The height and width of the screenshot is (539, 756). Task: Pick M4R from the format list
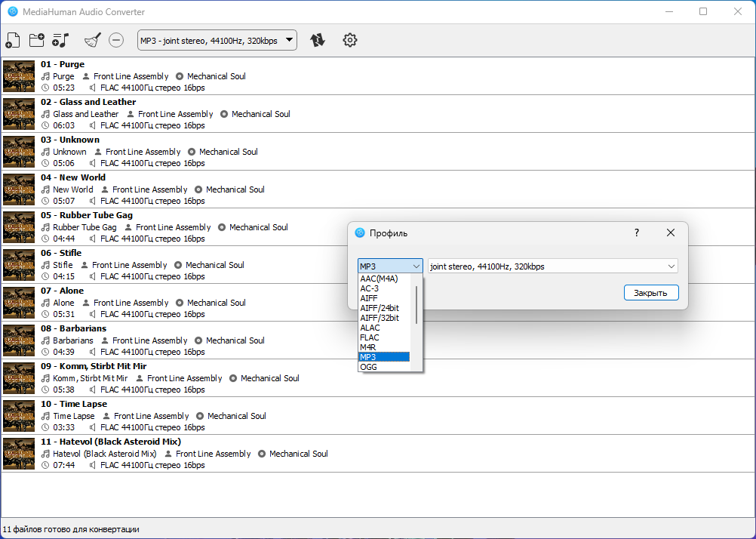tap(384, 347)
